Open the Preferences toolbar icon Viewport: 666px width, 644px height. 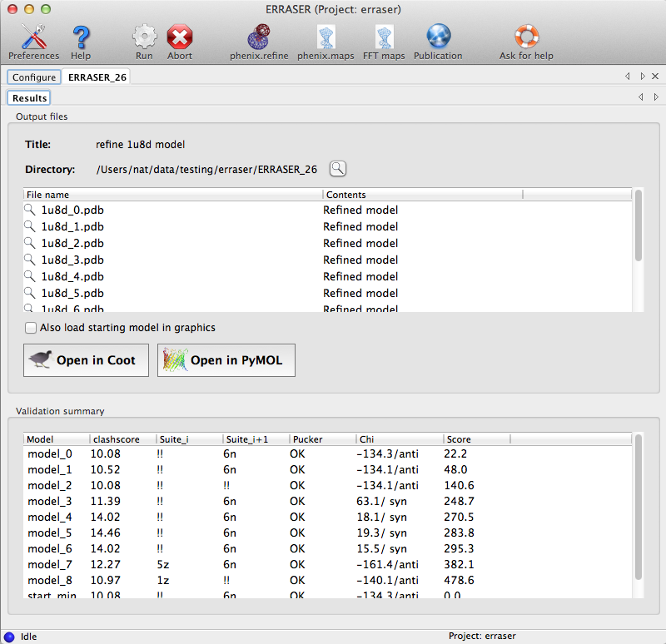tap(33, 38)
